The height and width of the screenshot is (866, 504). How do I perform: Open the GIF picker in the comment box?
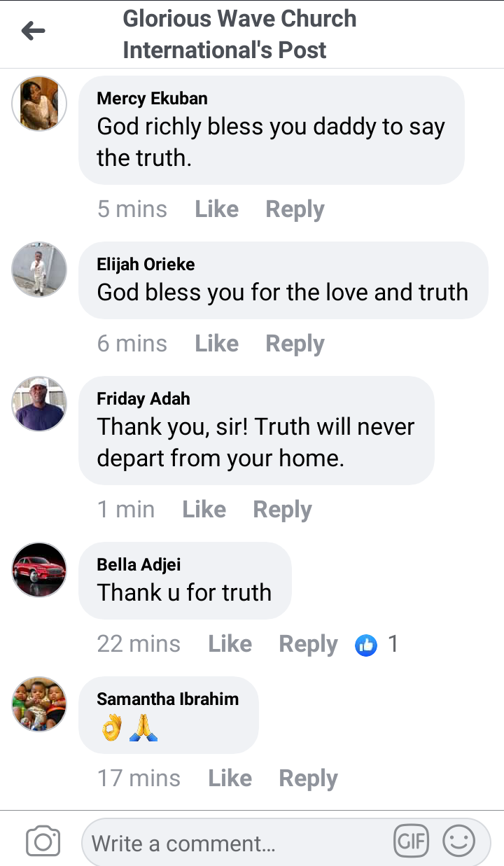(412, 841)
